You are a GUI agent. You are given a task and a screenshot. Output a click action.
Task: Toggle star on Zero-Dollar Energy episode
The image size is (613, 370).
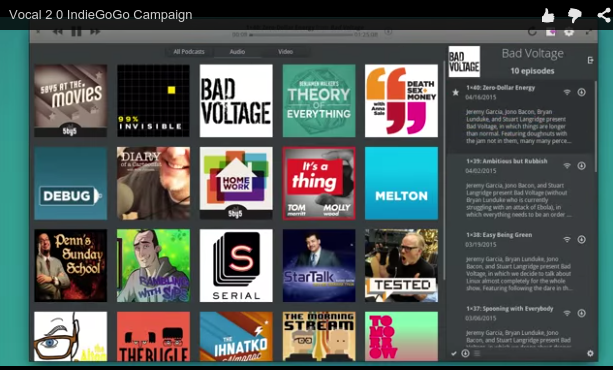(455, 93)
